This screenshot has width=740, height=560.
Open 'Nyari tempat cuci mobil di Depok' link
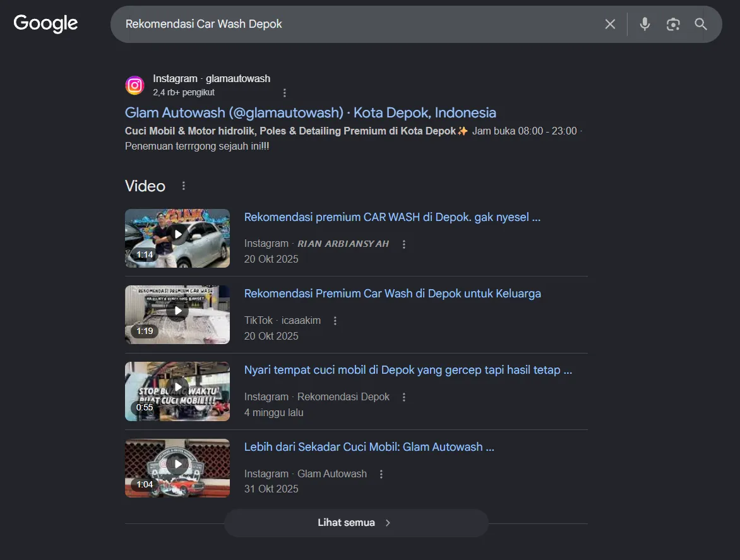click(x=409, y=370)
